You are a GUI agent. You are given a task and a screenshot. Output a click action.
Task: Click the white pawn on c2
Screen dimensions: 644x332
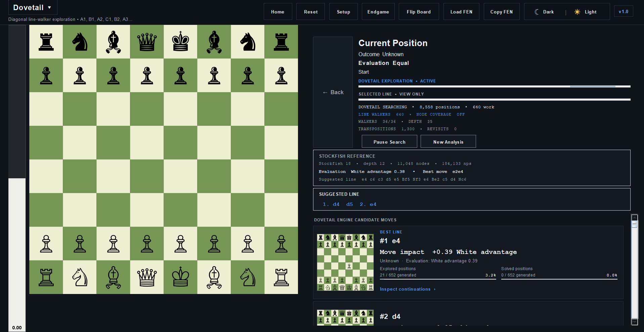[x=113, y=244]
